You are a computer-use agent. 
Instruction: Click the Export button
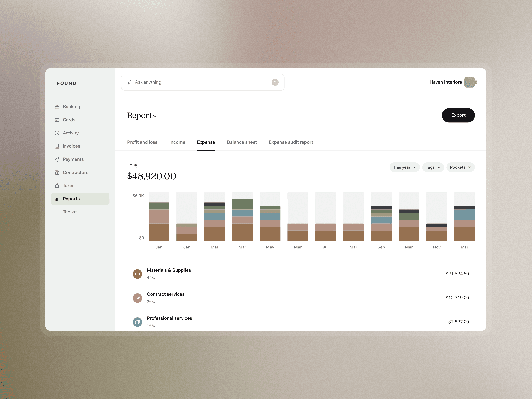[x=458, y=115]
